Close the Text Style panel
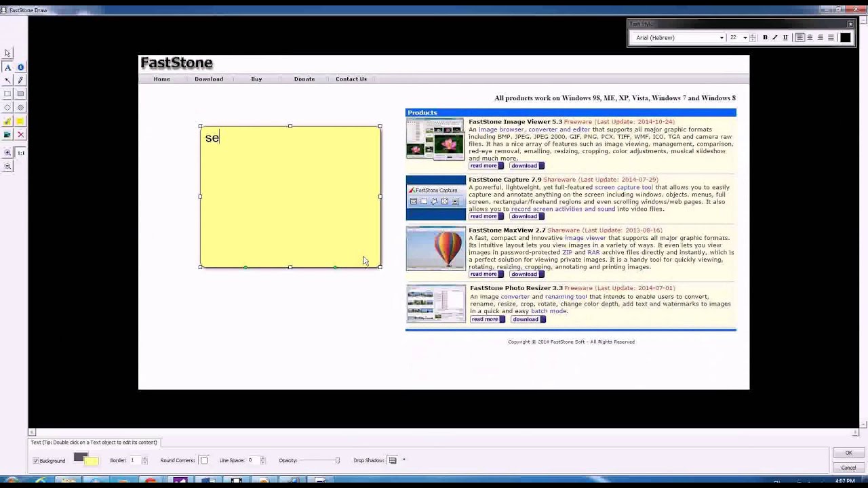 850,24
